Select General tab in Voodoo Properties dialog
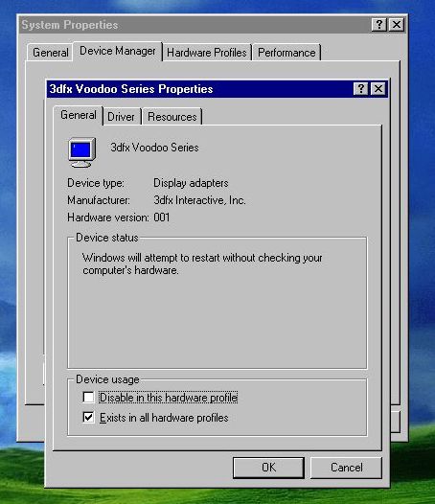The height and width of the screenshot is (504, 435). 79,115
